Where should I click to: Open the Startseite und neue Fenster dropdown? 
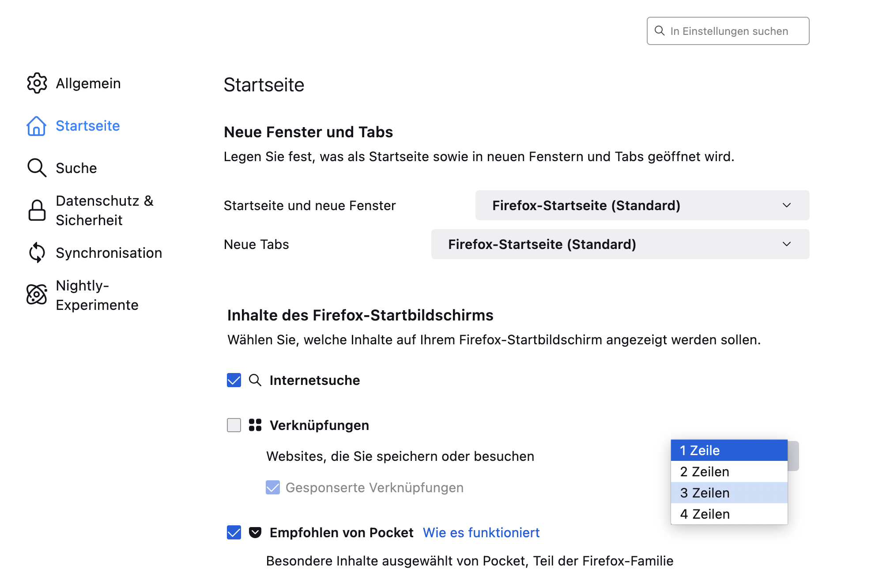[x=642, y=205]
